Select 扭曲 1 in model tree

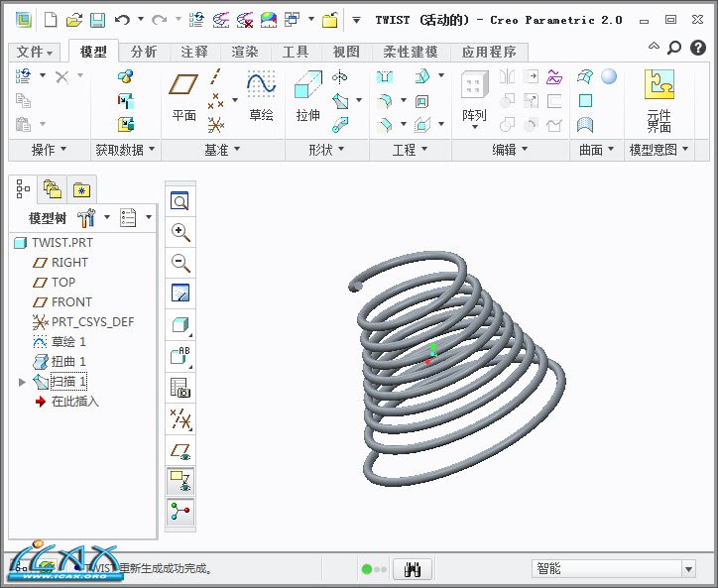click(x=68, y=362)
